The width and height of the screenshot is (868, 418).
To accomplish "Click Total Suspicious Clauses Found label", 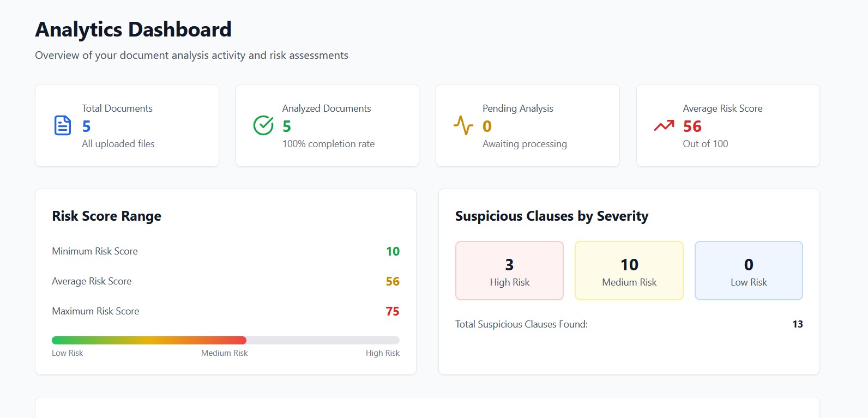I will point(522,324).
